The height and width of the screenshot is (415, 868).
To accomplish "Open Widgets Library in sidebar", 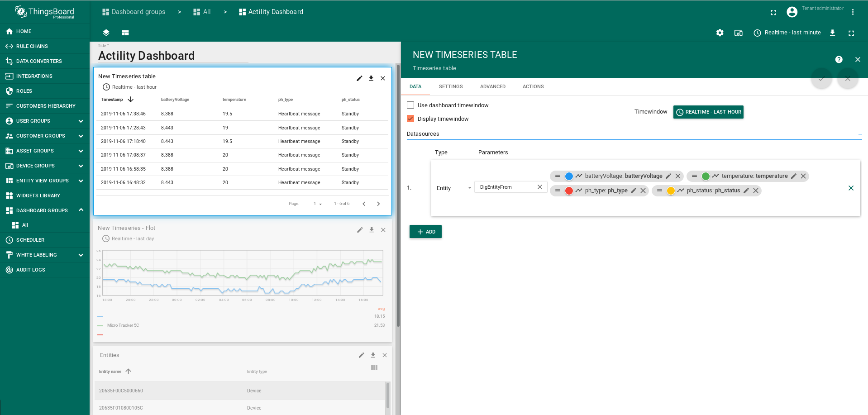I will click(45, 196).
